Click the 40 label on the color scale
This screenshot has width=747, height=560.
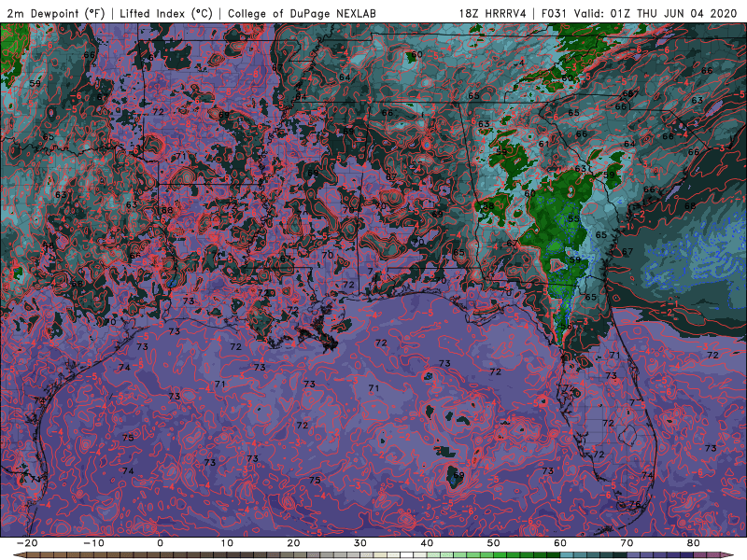click(x=427, y=543)
